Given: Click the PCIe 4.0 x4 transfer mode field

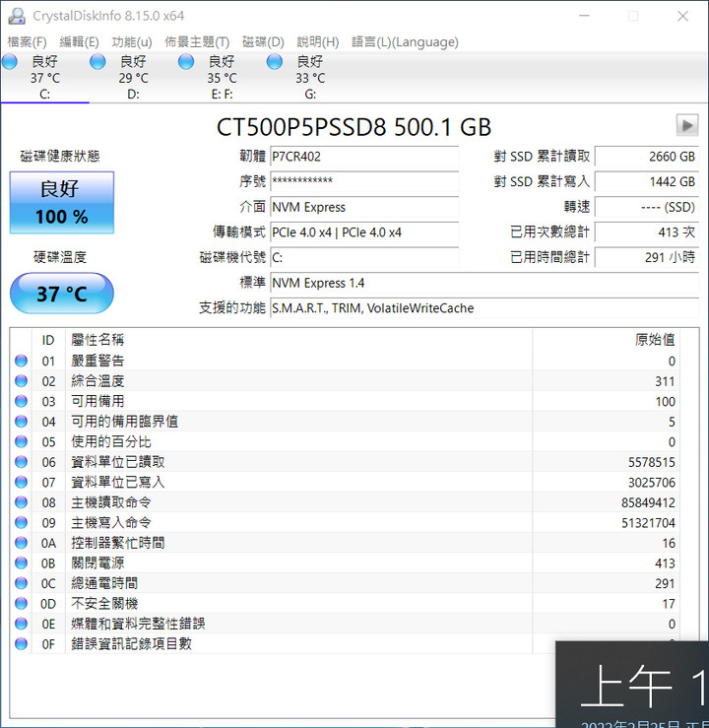Looking at the screenshot, I should click(364, 232).
